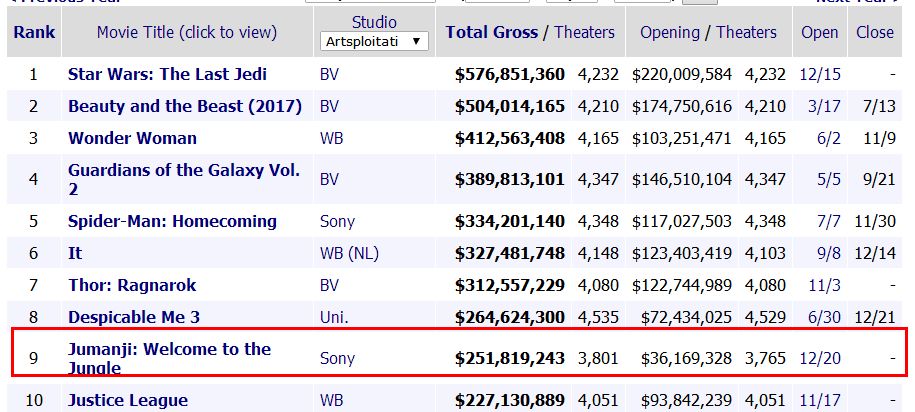This screenshot has width=915, height=412.
Task: View the Wonder Woman movie page
Action: (x=132, y=138)
